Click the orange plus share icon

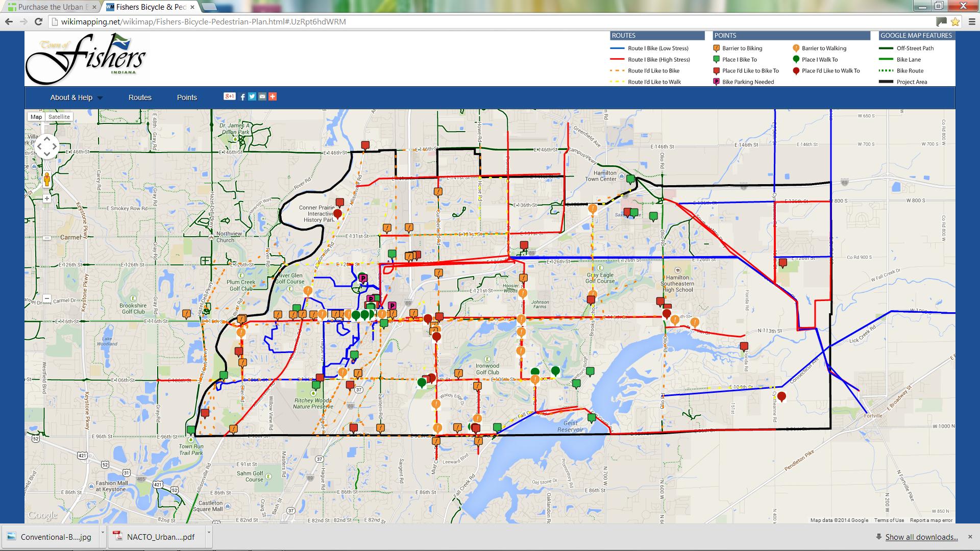pyautogui.click(x=273, y=96)
